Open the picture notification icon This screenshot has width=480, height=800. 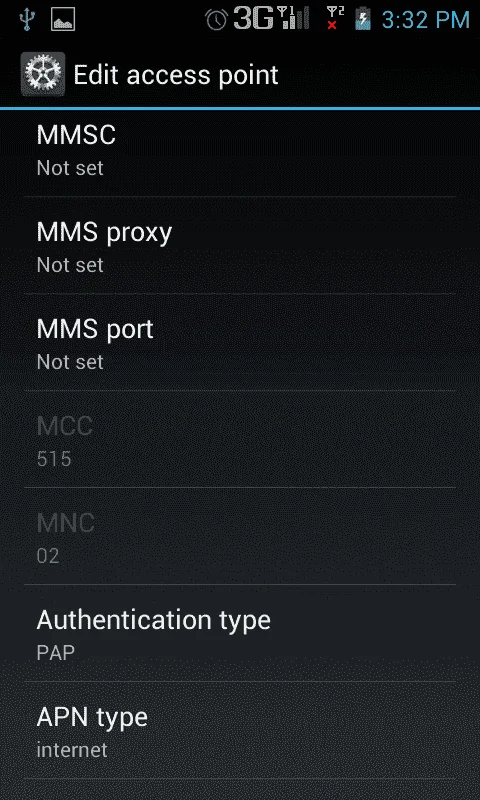coord(63,20)
